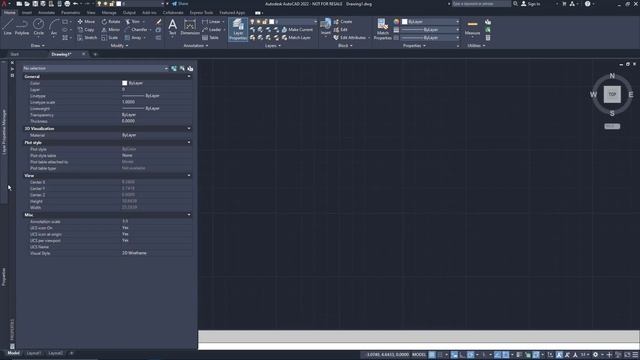Image resolution: width=640 pixels, height=360 pixels.
Task: Click Edit Attributes button
Action: click(350, 38)
